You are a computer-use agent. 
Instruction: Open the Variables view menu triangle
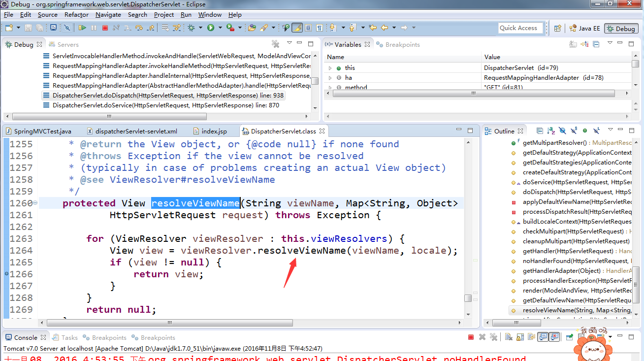coord(610,44)
